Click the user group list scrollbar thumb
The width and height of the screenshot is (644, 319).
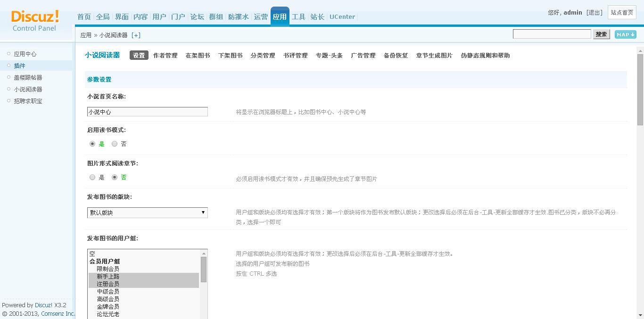[204, 270]
